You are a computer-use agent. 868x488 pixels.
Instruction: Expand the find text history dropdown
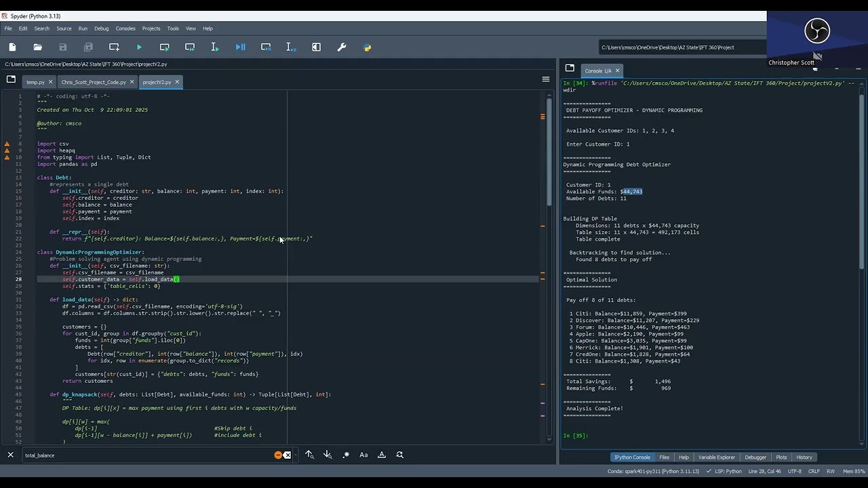296,455
